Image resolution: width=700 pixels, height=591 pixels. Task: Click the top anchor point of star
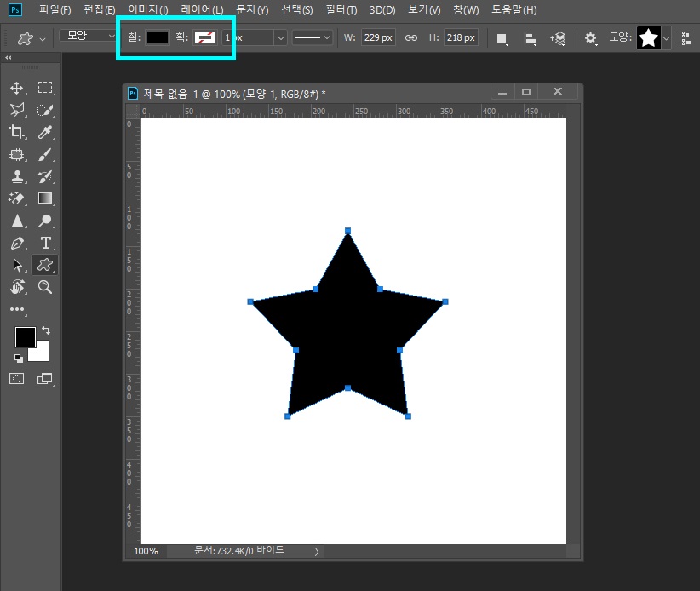pyautogui.click(x=347, y=231)
